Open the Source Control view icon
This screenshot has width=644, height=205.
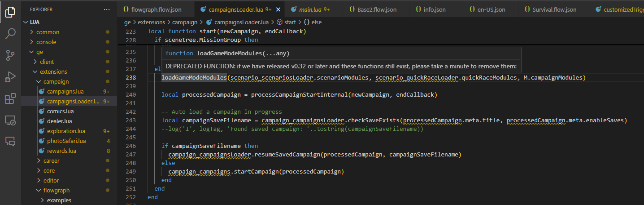(10, 55)
